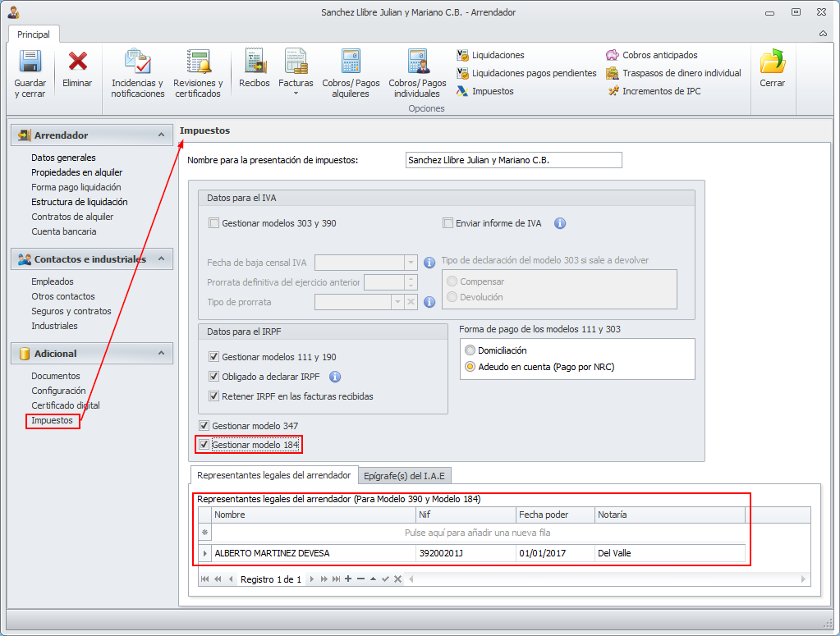
Task: Open Contratos de alquiler
Action: 72,217
